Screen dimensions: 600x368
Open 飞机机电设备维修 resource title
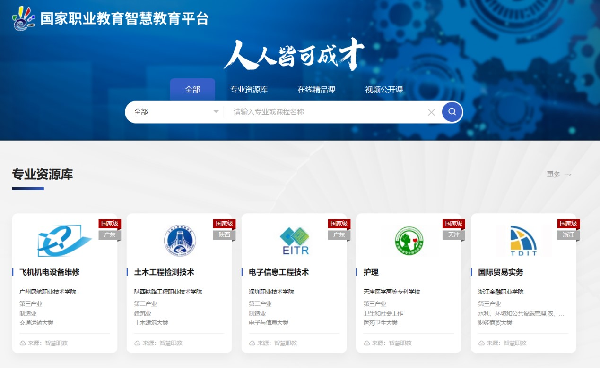49,272
